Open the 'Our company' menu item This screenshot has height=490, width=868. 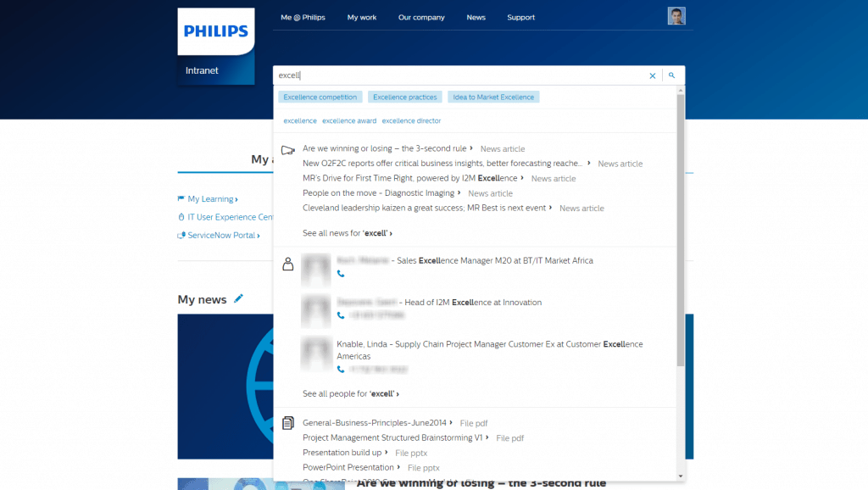click(421, 17)
